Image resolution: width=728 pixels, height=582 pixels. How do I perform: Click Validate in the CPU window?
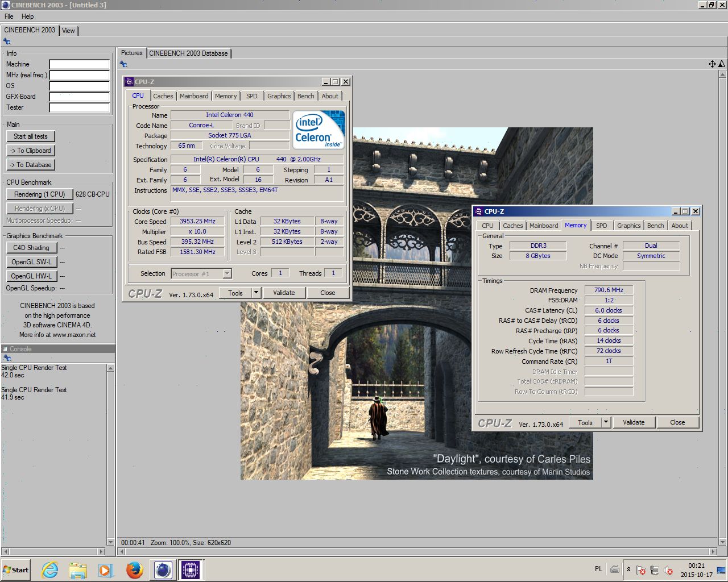(x=284, y=293)
